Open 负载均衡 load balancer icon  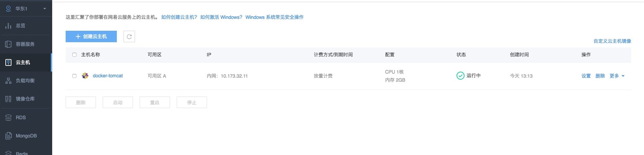coord(8,81)
